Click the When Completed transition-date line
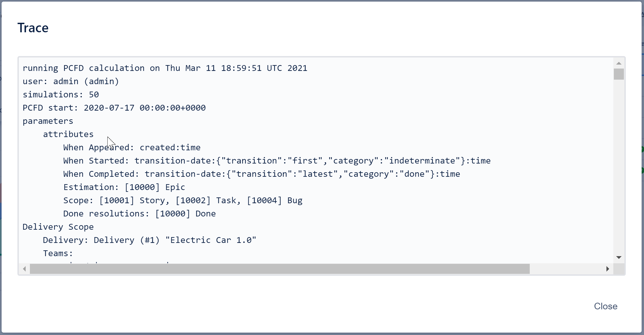 click(x=262, y=174)
